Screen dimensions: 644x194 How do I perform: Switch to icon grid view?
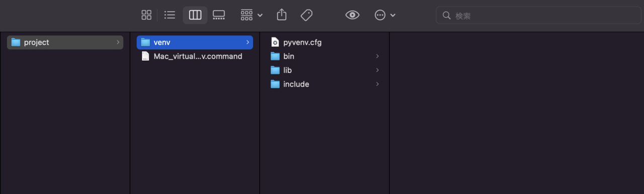click(x=146, y=15)
